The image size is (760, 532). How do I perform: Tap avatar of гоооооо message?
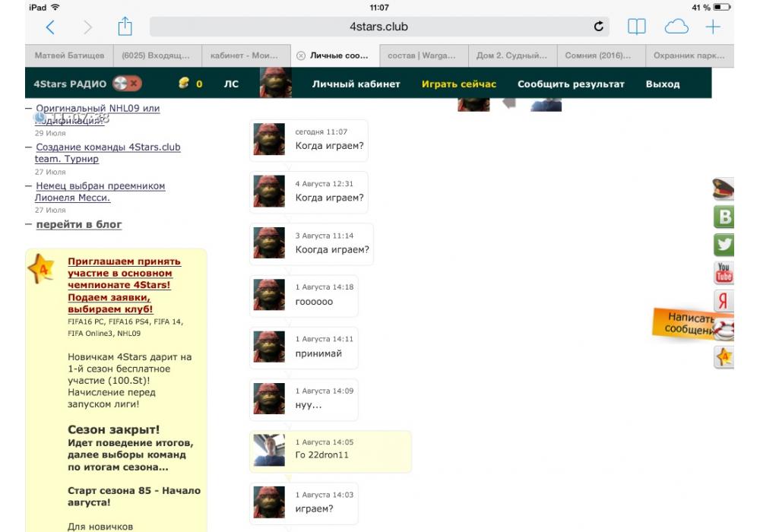point(269,295)
